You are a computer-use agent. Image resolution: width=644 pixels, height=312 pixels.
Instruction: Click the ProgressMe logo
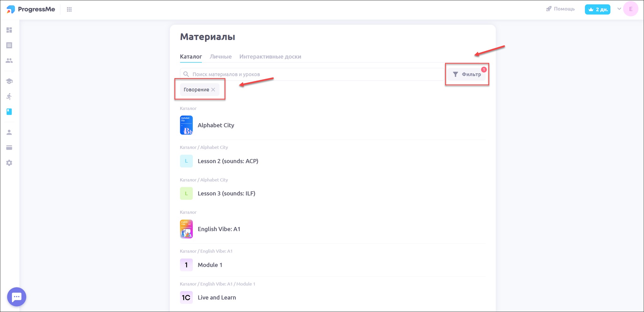(31, 9)
